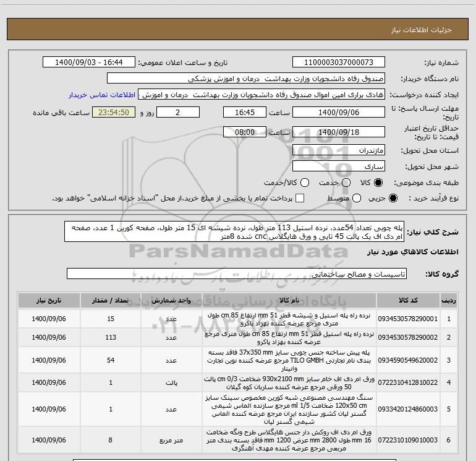
Task: Click the announcement date field 1400/09/03 - 16:44
Action: [x=88, y=62]
